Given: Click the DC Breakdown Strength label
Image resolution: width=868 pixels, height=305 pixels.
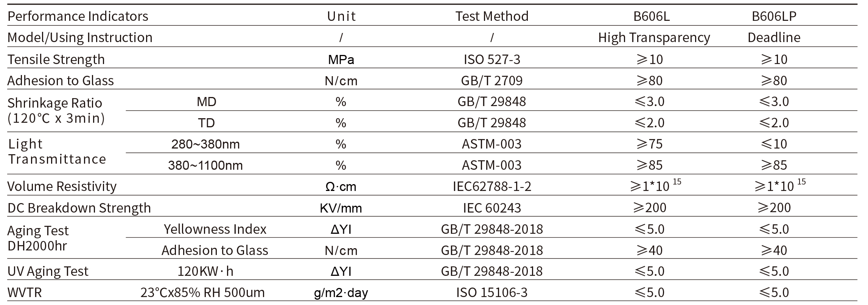Looking at the screenshot, I should click(79, 208).
